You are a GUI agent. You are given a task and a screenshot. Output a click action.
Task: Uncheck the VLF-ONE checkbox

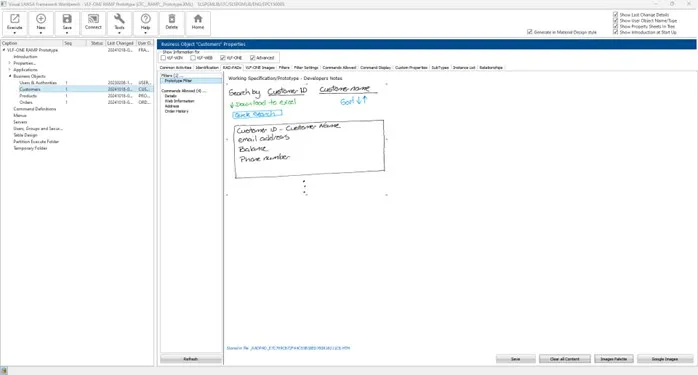[x=223, y=58]
